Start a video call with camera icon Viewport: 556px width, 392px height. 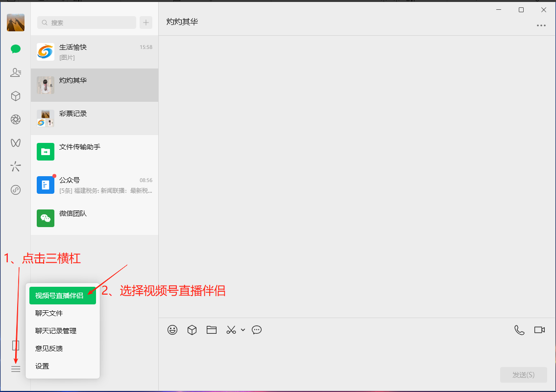pos(539,330)
